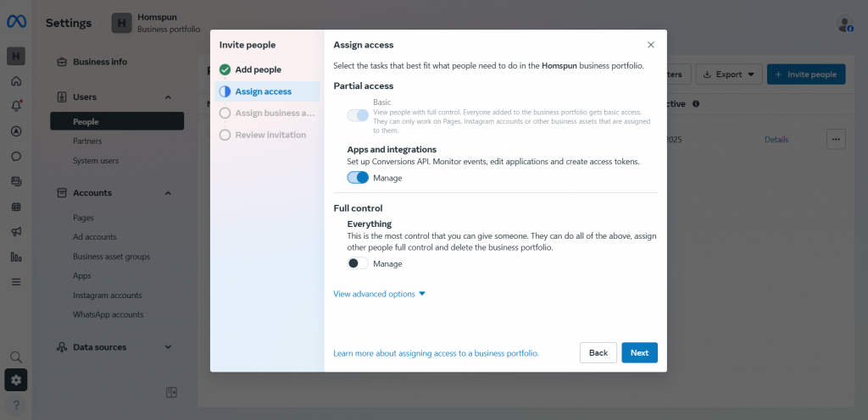Click the Next button
Viewport: 868px width, 420px height.
click(639, 352)
